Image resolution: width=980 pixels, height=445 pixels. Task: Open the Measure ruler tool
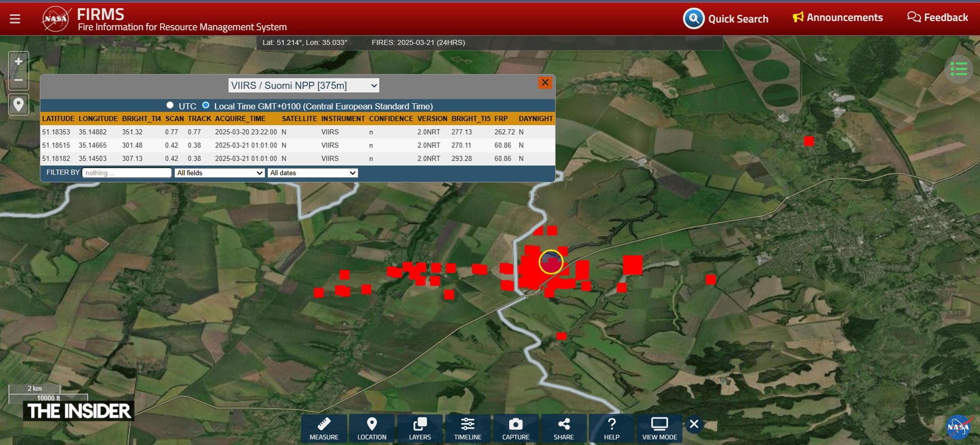tap(324, 428)
